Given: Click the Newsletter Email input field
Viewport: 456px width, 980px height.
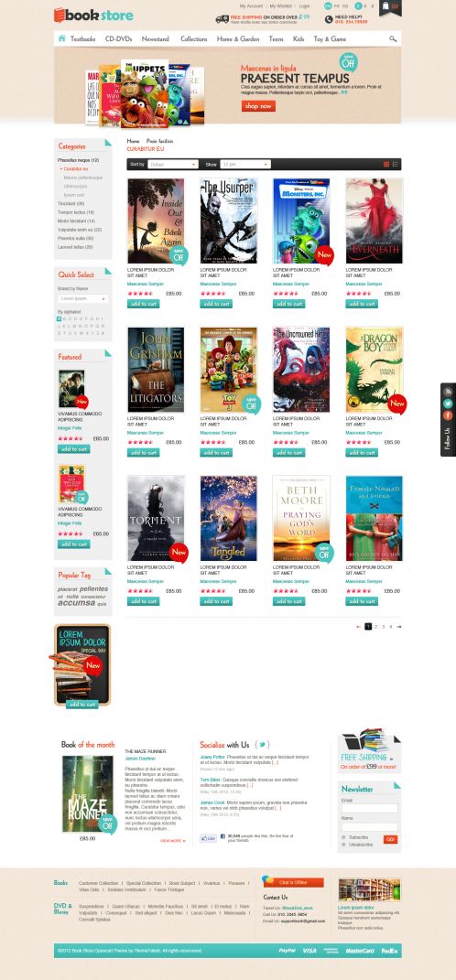Looking at the screenshot, I should [369, 808].
